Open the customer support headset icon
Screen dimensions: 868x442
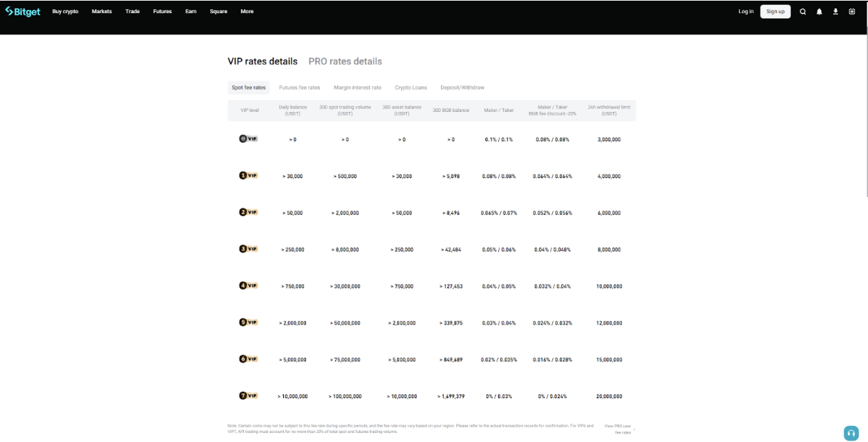coord(851,433)
